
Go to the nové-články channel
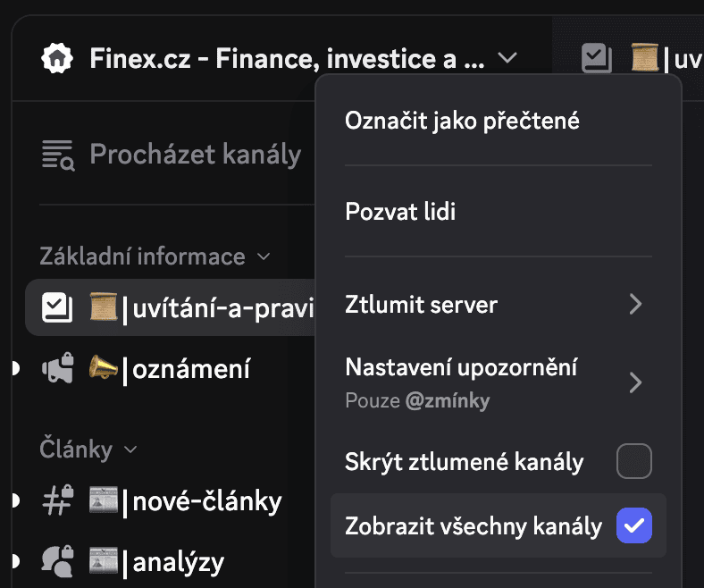click(205, 501)
